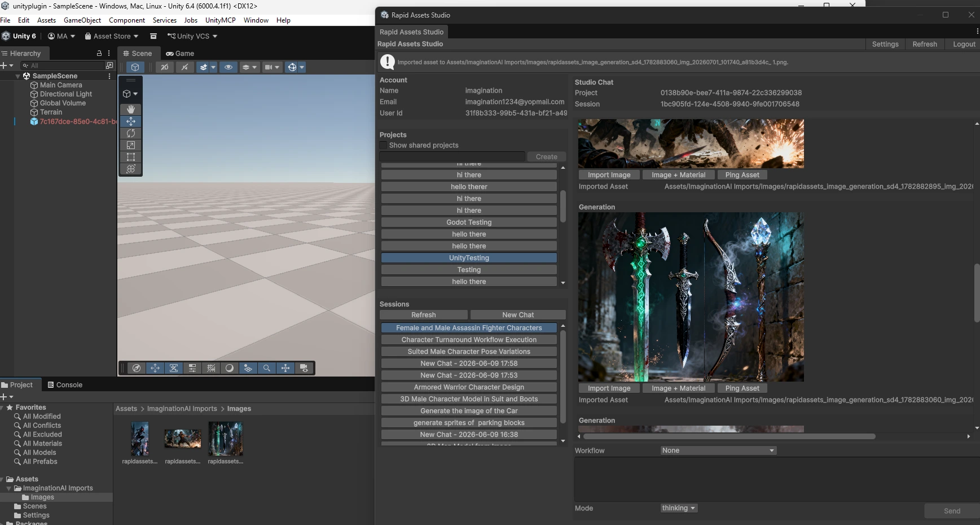Image resolution: width=980 pixels, height=525 pixels.
Task: Check Show shared projects checkbox
Action: (384, 145)
